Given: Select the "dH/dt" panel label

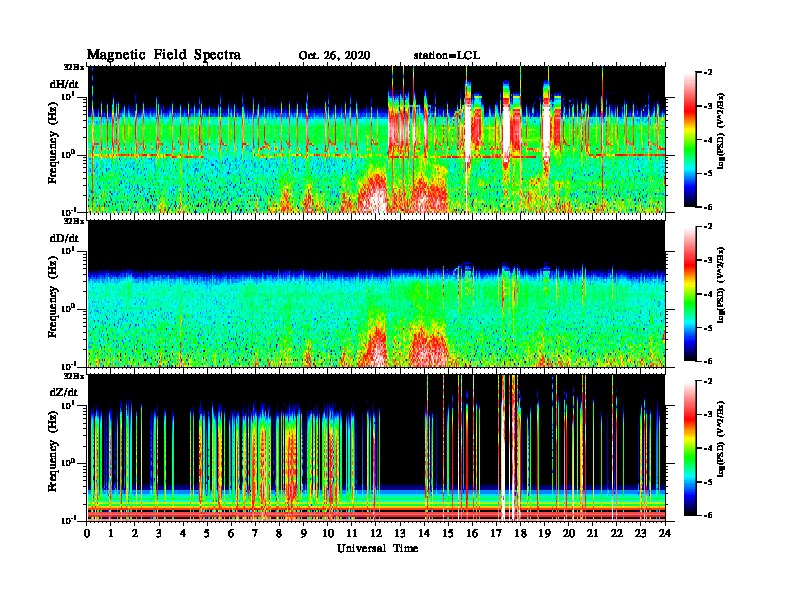Looking at the screenshot, I should tap(64, 84).
